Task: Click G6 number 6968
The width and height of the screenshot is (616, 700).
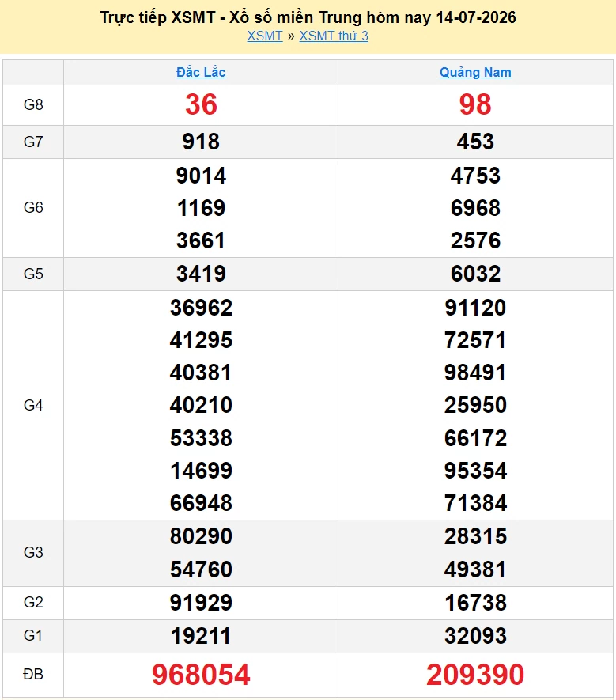Action: coord(475,208)
